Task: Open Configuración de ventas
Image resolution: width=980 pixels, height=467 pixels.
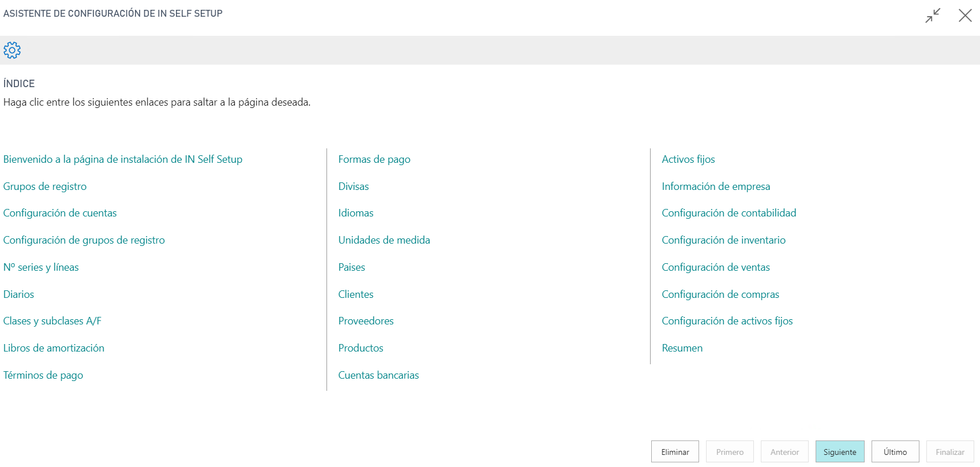Action: (x=716, y=267)
